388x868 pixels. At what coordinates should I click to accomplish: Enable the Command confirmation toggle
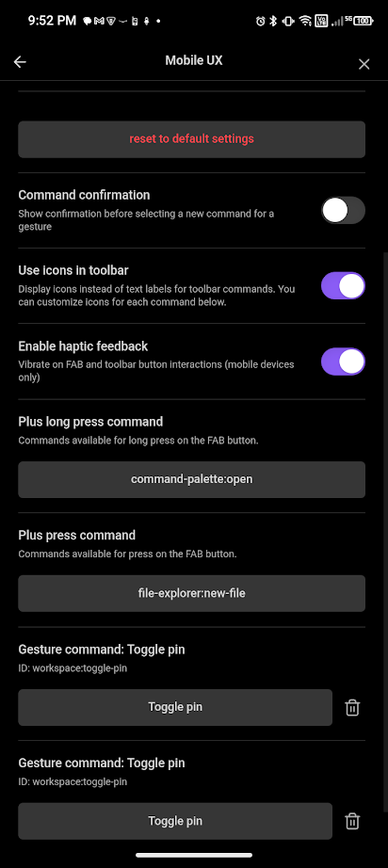343,210
